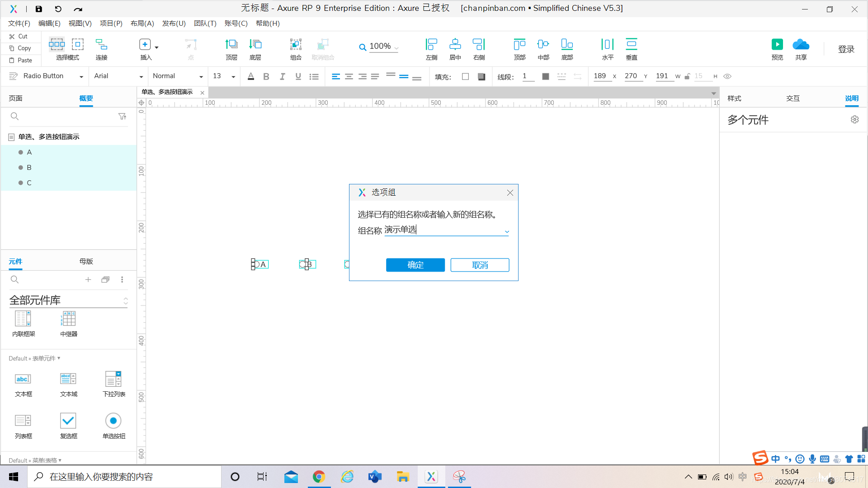Click the Bring to Front (顶层) icon

[x=231, y=45]
